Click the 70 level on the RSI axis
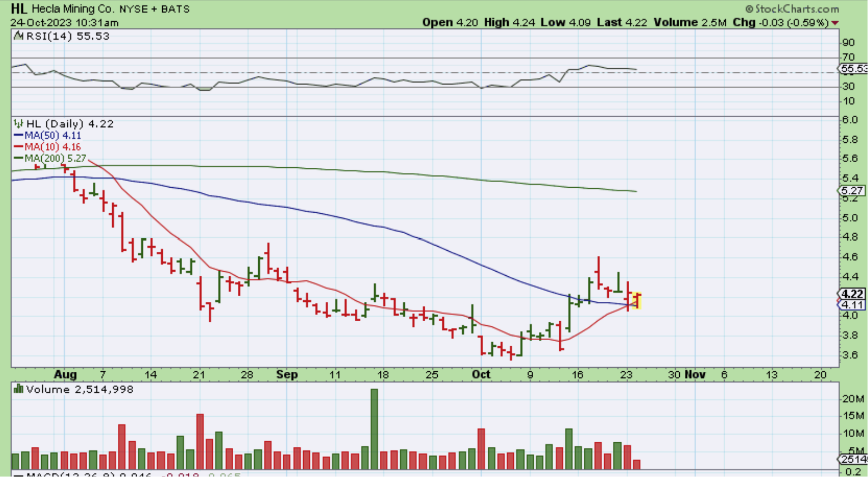This screenshot has width=868, height=477. pos(849,57)
